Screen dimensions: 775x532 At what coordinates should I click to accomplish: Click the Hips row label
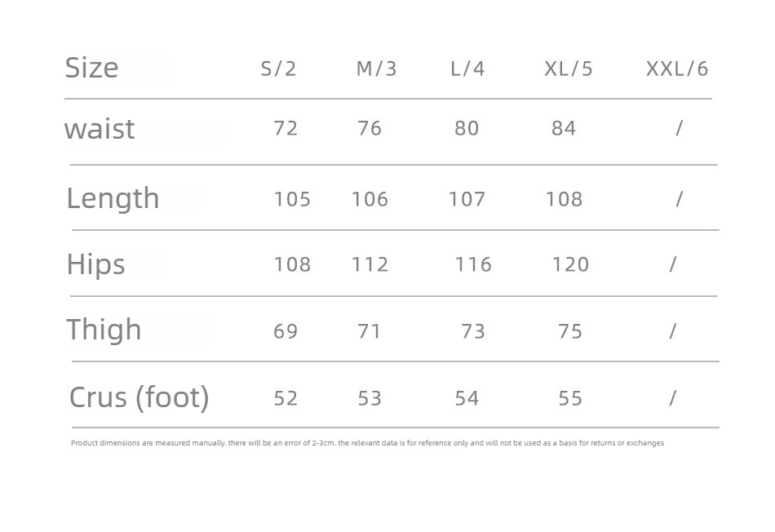coord(96,264)
